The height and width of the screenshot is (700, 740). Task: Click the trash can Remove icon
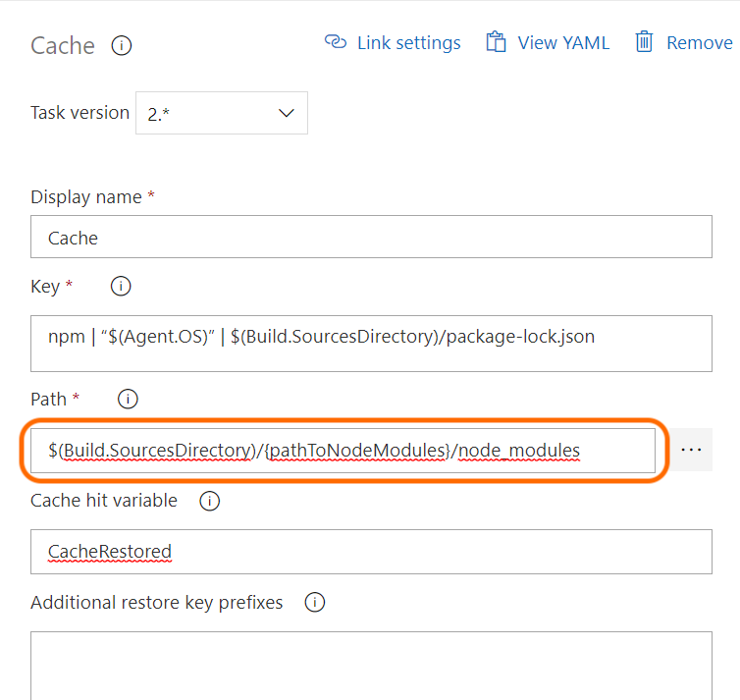pyautogui.click(x=644, y=42)
